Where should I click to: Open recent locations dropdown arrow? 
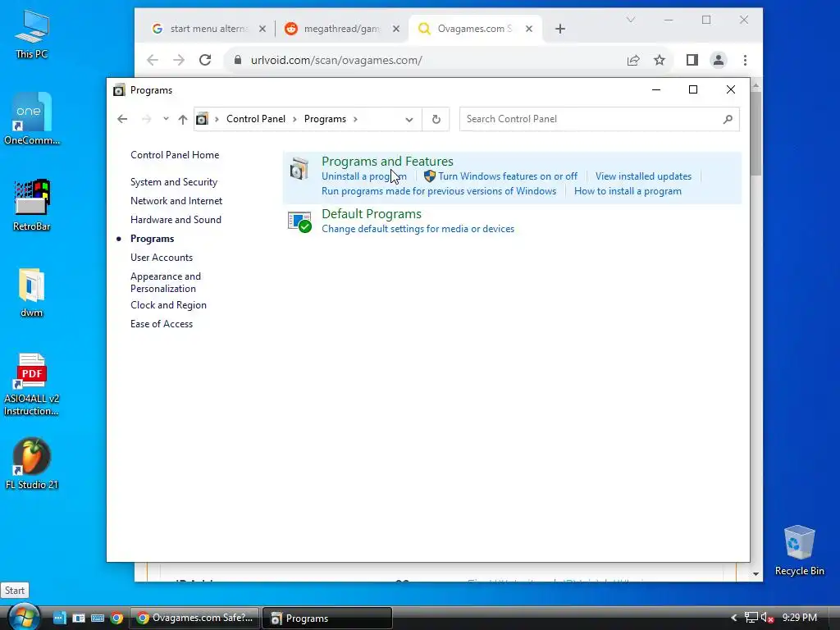[x=166, y=118]
